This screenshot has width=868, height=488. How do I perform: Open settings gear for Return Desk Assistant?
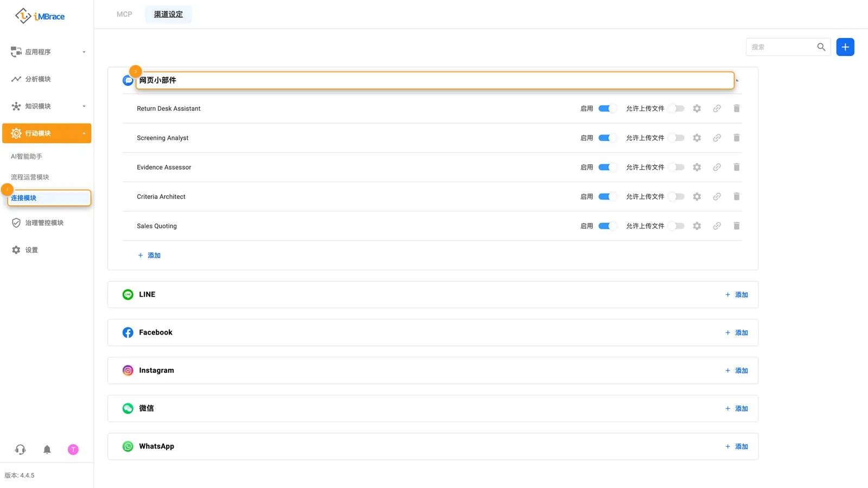697,108
